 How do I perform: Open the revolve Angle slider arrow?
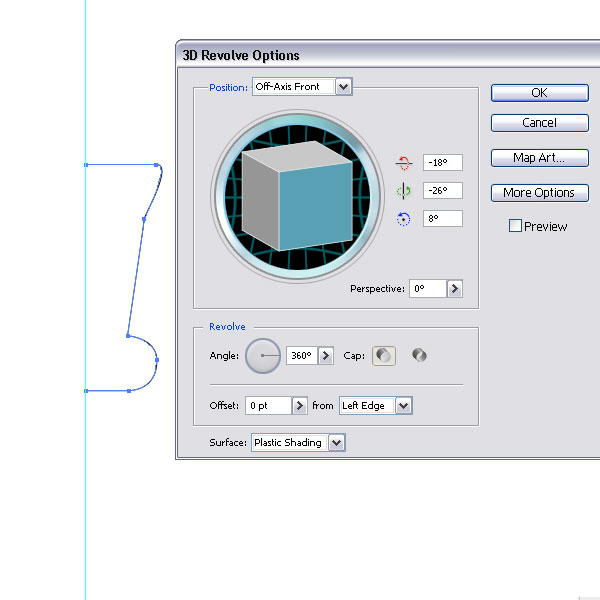(x=326, y=355)
